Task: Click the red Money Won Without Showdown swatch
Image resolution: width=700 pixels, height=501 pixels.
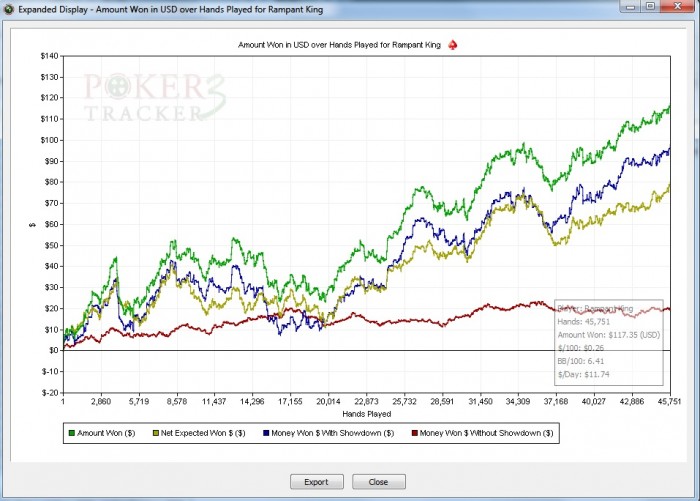Action: tap(415, 433)
